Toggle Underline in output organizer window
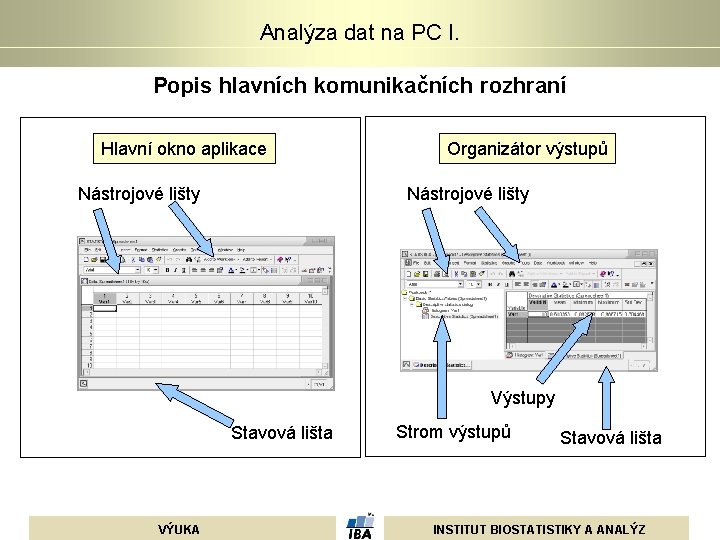 point(506,285)
